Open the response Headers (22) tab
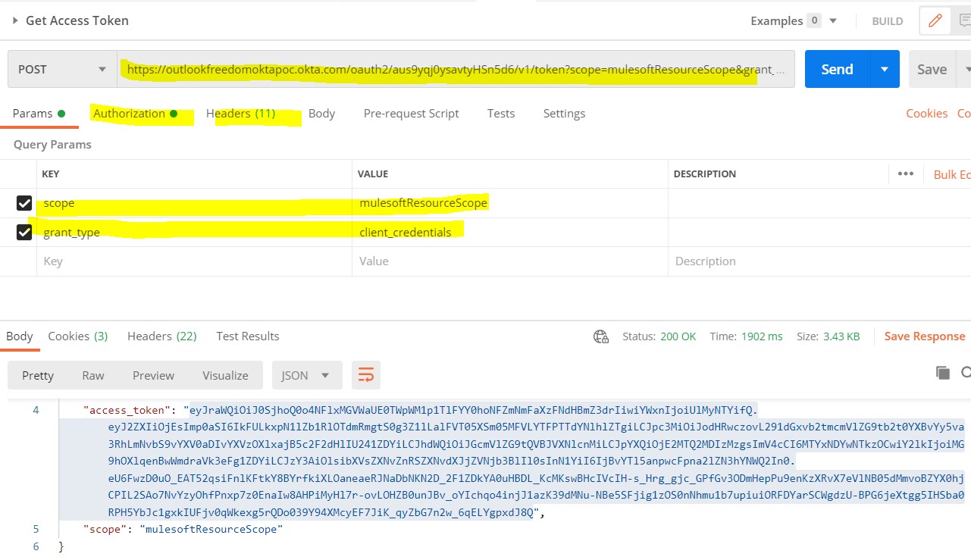 pyautogui.click(x=162, y=336)
